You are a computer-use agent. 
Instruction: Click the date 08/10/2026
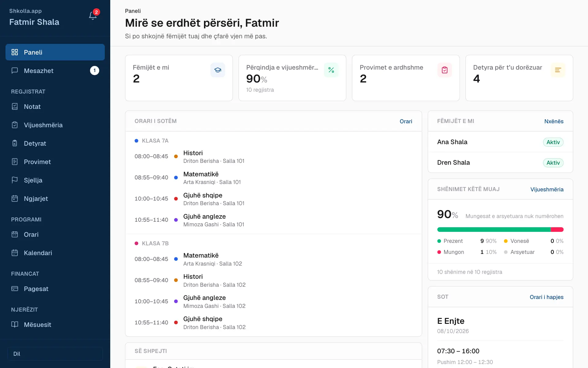pos(453,331)
